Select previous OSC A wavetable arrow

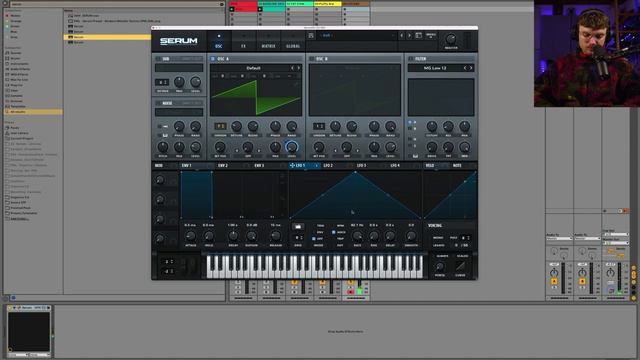pos(292,68)
